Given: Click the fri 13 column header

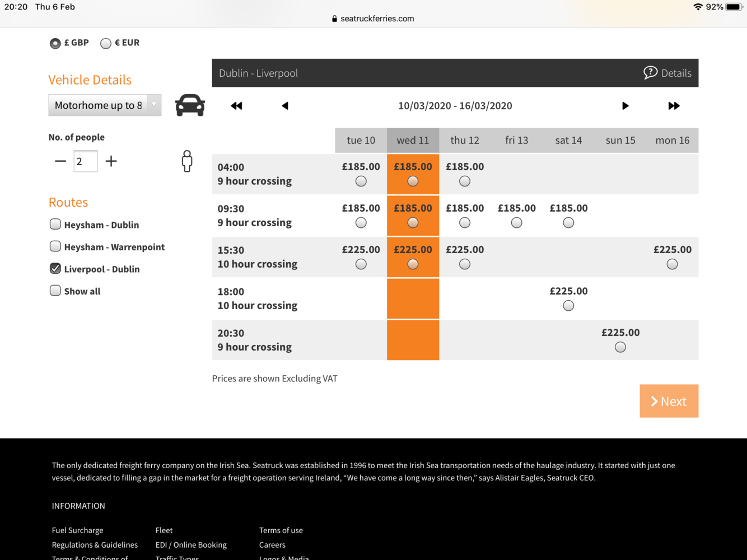Looking at the screenshot, I should [517, 141].
